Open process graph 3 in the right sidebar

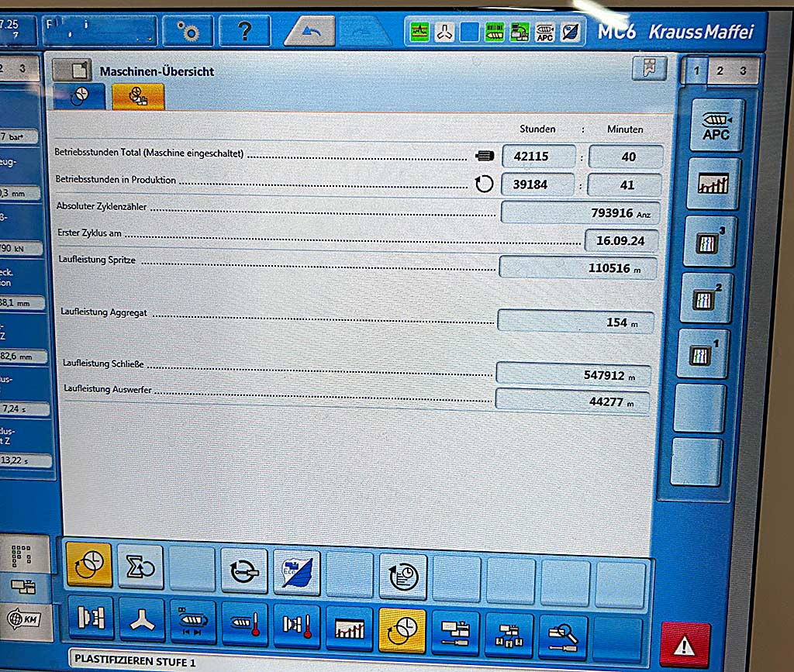[709, 241]
